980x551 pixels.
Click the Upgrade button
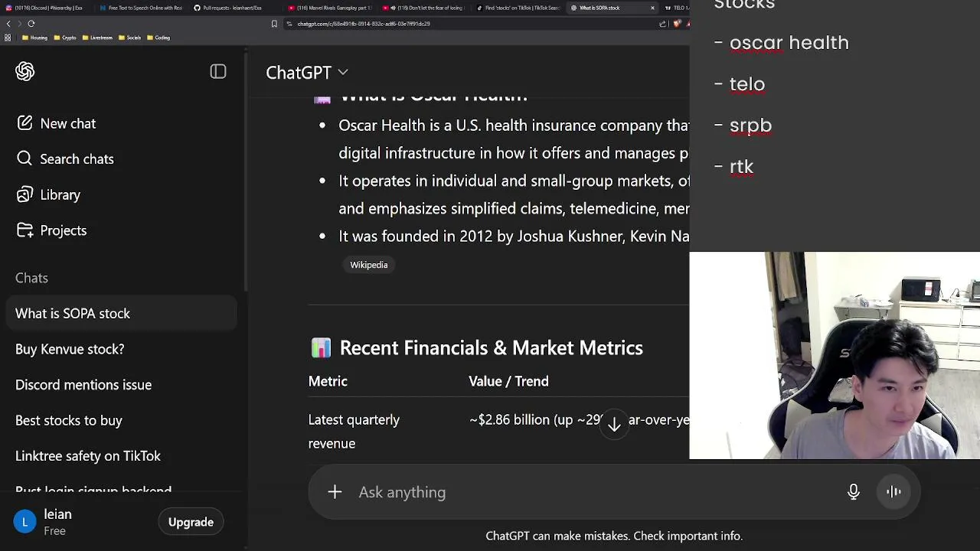point(191,522)
